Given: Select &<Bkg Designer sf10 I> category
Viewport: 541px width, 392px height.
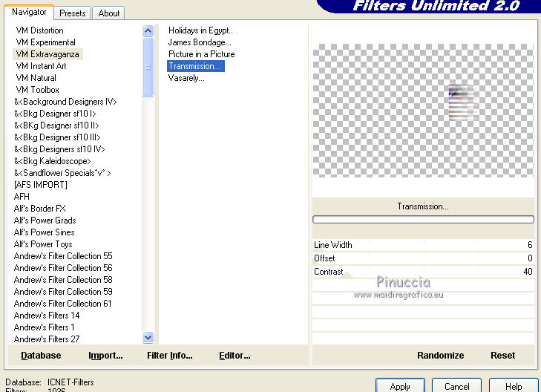Looking at the screenshot, I should click(55, 114).
